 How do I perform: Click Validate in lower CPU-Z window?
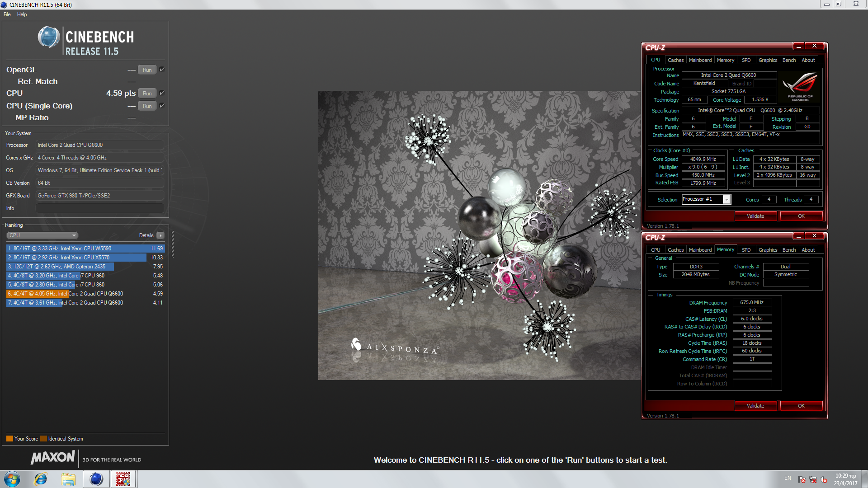tap(755, 406)
